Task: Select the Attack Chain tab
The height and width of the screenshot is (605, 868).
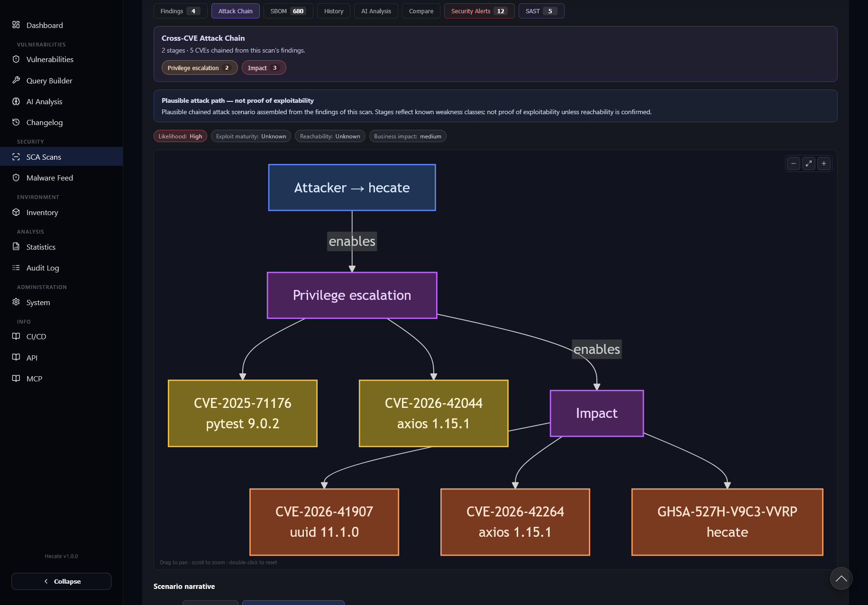Action: [235, 11]
